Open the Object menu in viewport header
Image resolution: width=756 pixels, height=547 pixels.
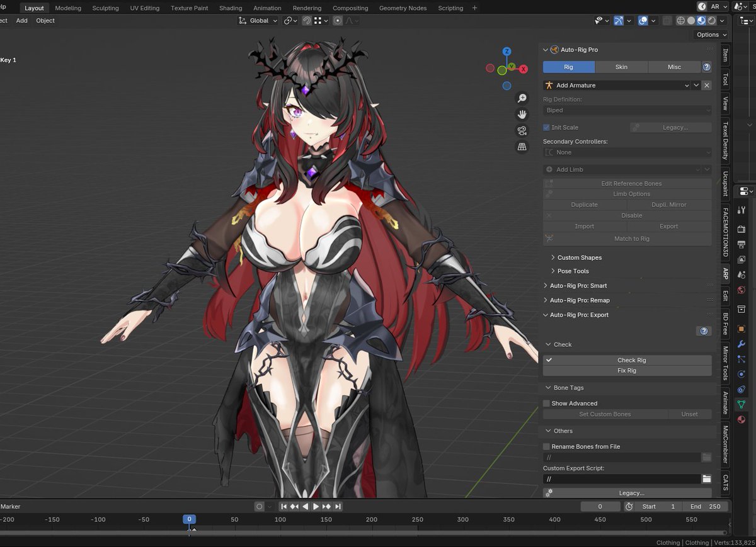pyautogui.click(x=45, y=21)
